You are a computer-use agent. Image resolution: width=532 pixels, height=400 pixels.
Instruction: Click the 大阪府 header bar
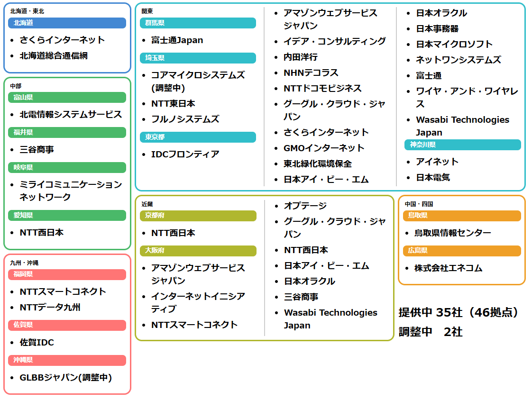(x=198, y=251)
